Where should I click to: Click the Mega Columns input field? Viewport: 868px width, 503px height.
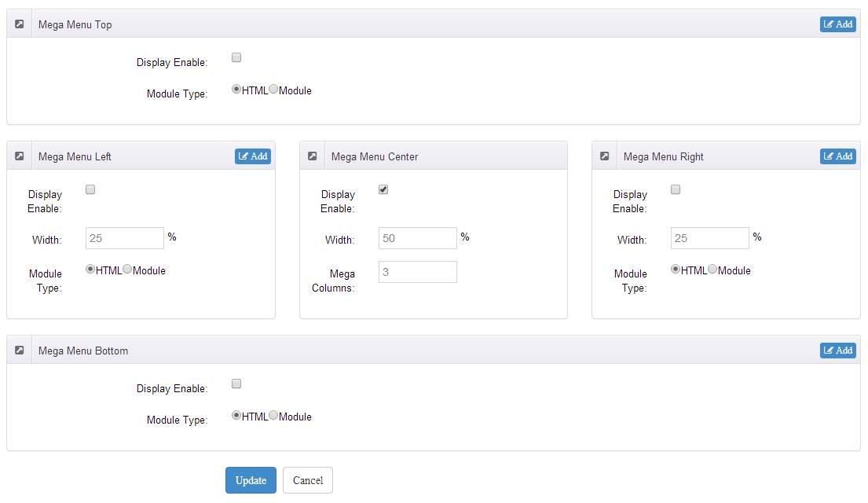417,272
